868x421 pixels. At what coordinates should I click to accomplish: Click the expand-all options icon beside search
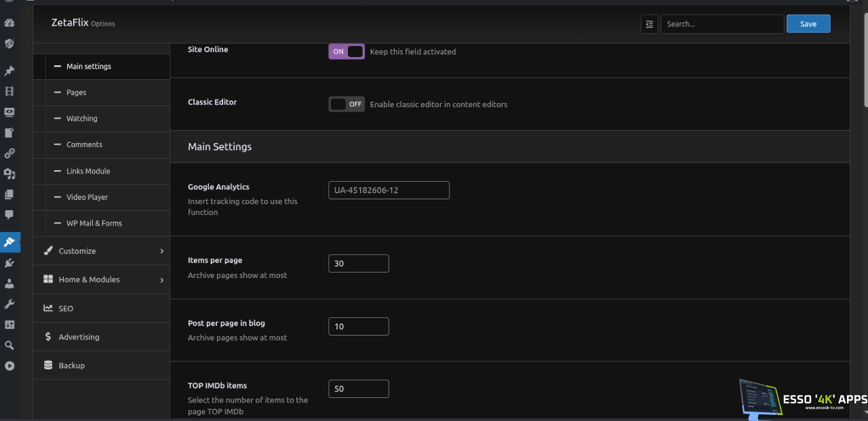coord(649,24)
